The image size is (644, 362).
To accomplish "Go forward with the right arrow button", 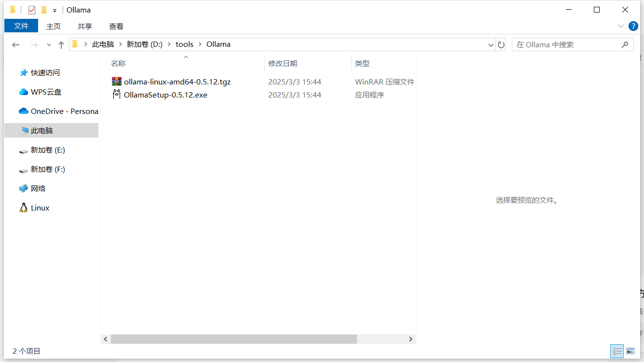I will 34,44.
